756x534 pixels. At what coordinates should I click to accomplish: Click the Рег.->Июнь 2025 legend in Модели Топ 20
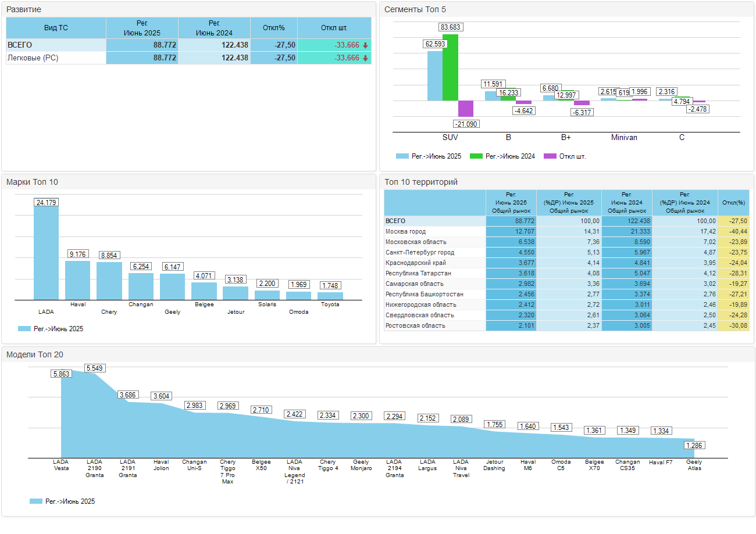click(x=62, y=501)
